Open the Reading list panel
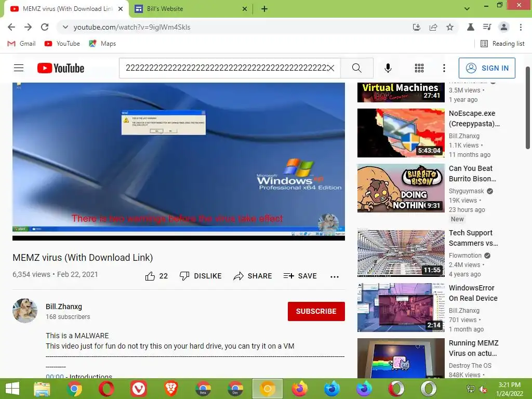 (x=502, y=44)
